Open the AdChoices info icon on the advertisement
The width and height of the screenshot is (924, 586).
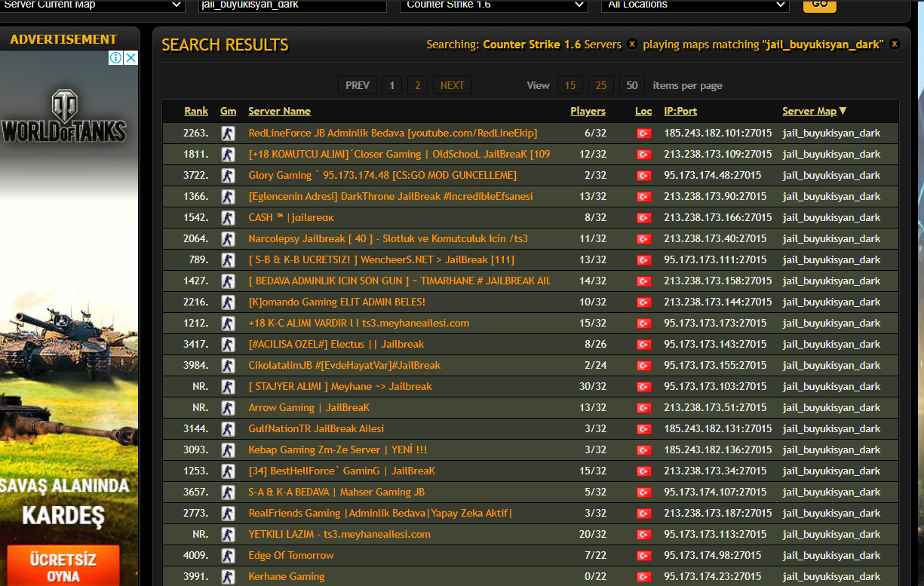116,58
